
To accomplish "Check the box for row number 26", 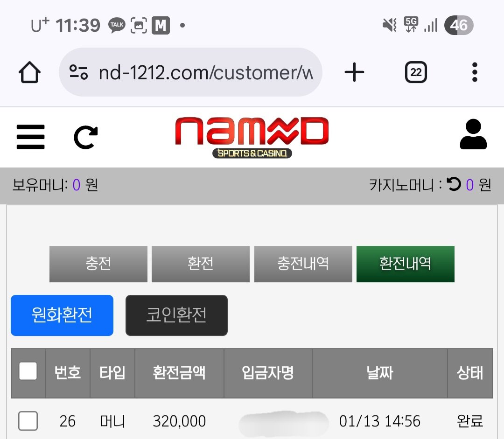I will [28, 421].
